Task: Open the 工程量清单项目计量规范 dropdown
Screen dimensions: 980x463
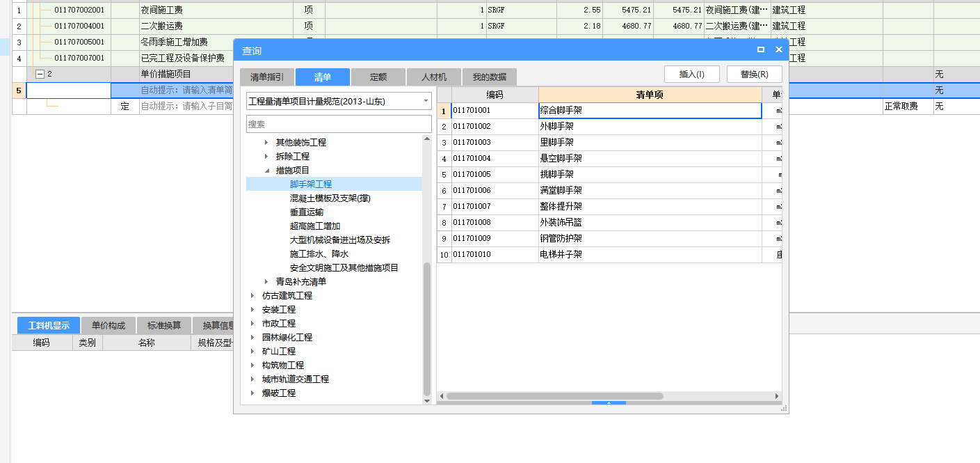Action: point(426,102)
